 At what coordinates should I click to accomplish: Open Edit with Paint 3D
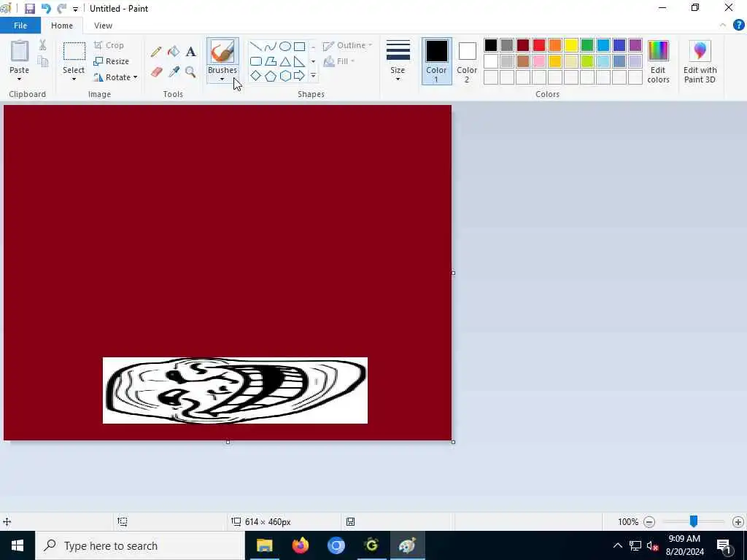click(700, 62)
